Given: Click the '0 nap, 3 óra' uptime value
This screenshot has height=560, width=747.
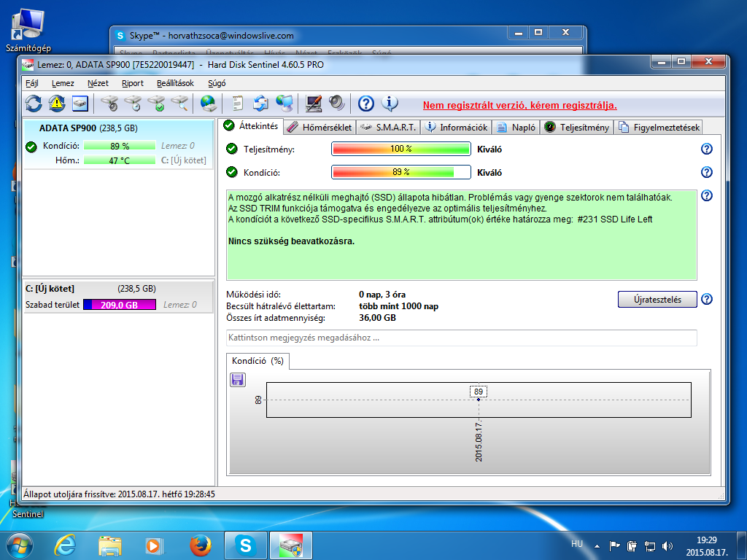Looking at the screenshot, I should click(382, 295).
